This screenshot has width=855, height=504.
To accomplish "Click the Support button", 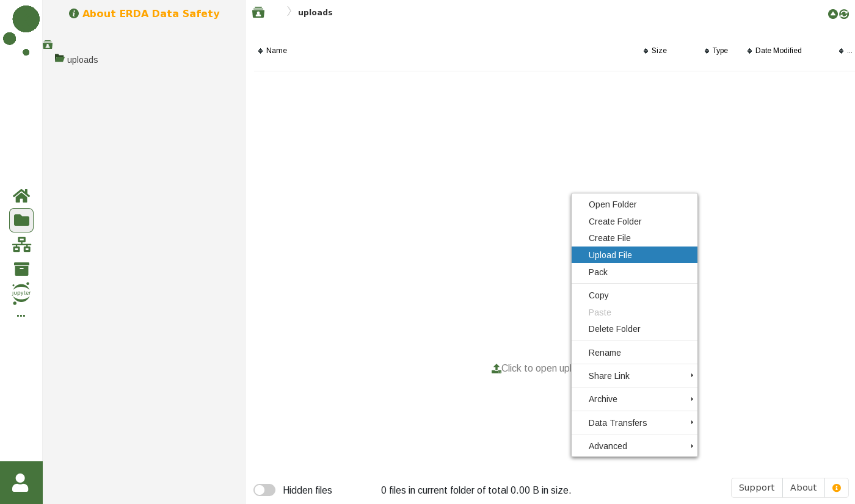I will click(x=757, y=488).
